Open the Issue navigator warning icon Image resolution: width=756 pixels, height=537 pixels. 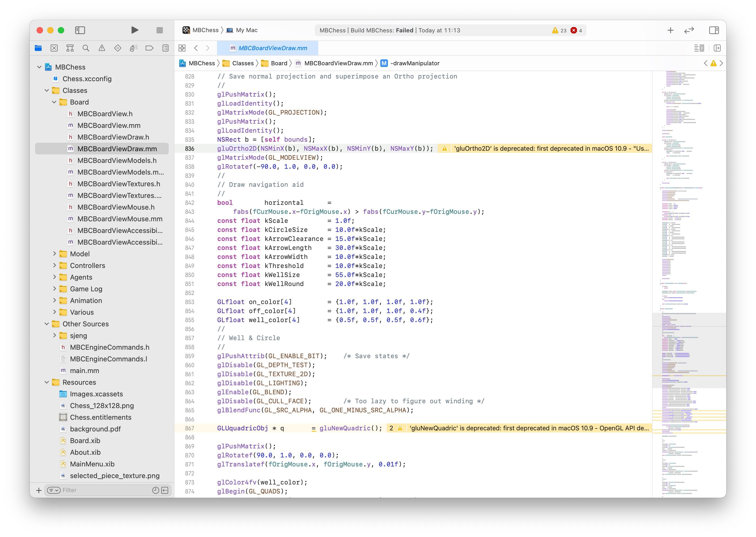tap(102, 48)
